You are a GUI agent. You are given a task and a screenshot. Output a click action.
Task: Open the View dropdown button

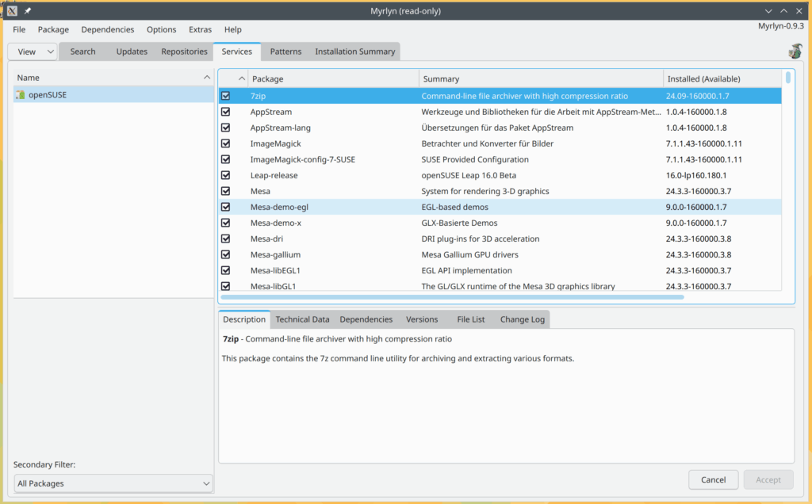(x=32, y=52)
